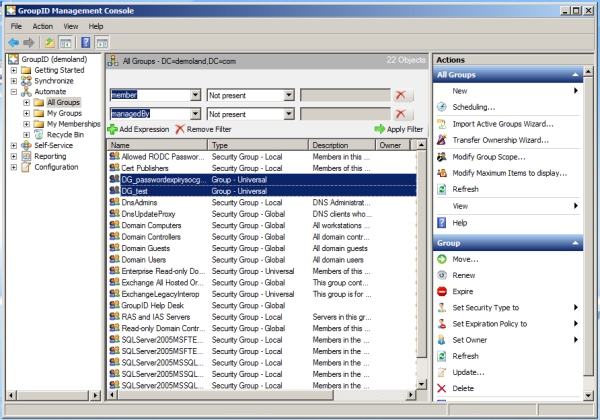Viewport: 600px width, 420px height.
Task: Click the Synchronize tree node icon
Action: pos(26,81)
